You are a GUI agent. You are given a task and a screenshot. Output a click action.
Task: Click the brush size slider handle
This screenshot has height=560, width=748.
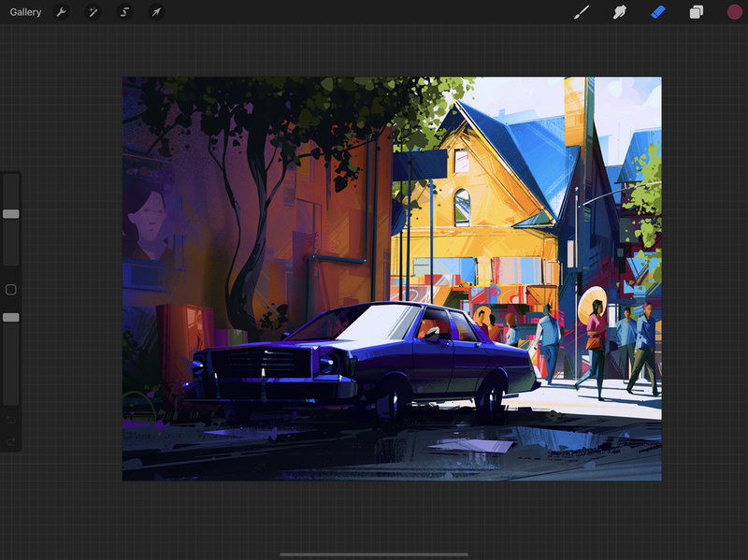(x=11, y=214)
